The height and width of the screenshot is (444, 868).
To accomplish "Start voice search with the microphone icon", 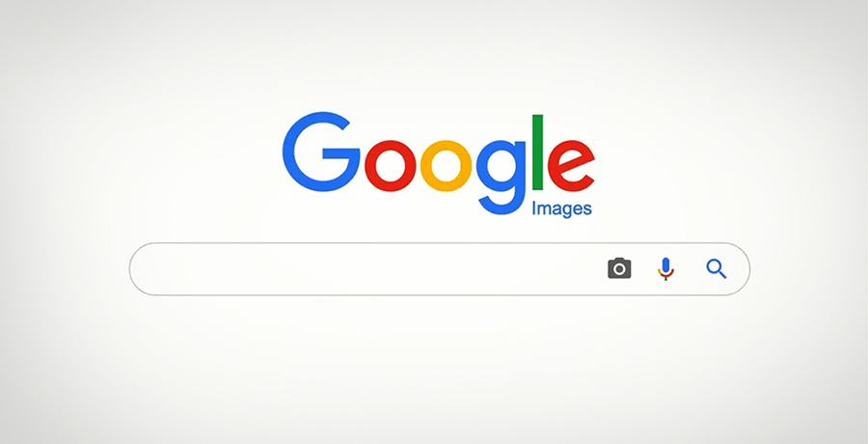I will tap(665, 269).
